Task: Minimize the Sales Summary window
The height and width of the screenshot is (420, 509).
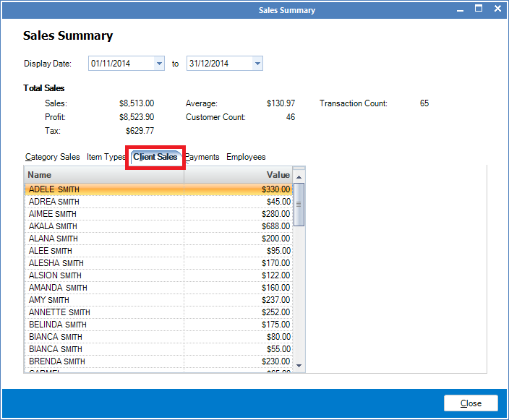Action: 460,9
